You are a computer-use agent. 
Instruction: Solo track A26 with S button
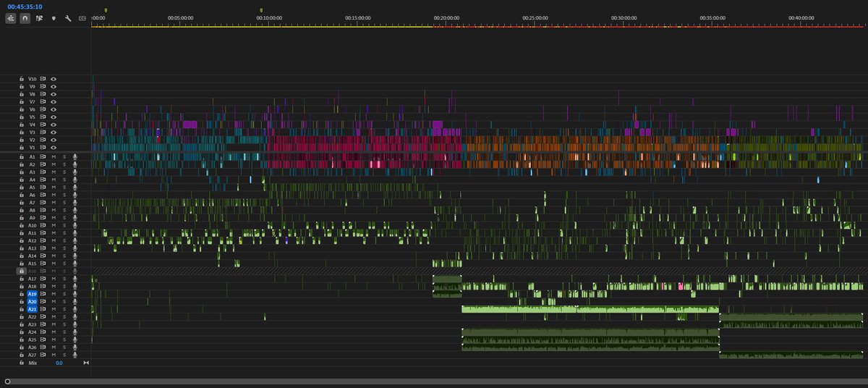click(x=64, y=347)
